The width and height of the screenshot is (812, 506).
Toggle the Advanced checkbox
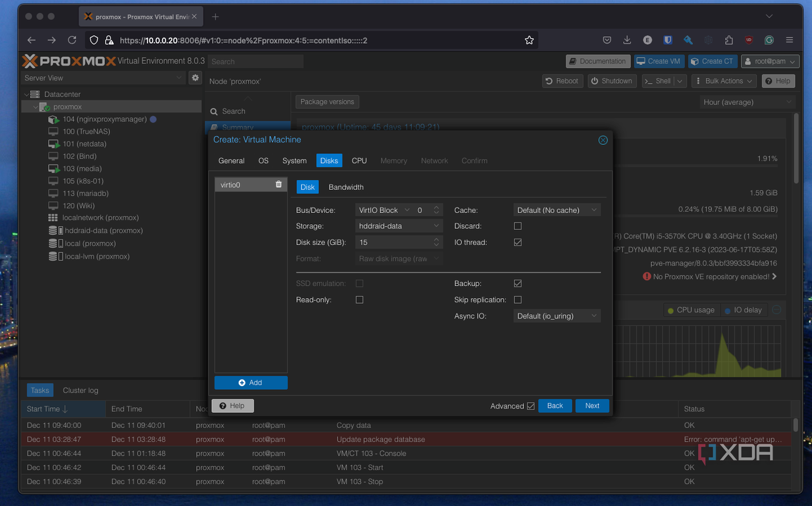[x=531, y=406]
